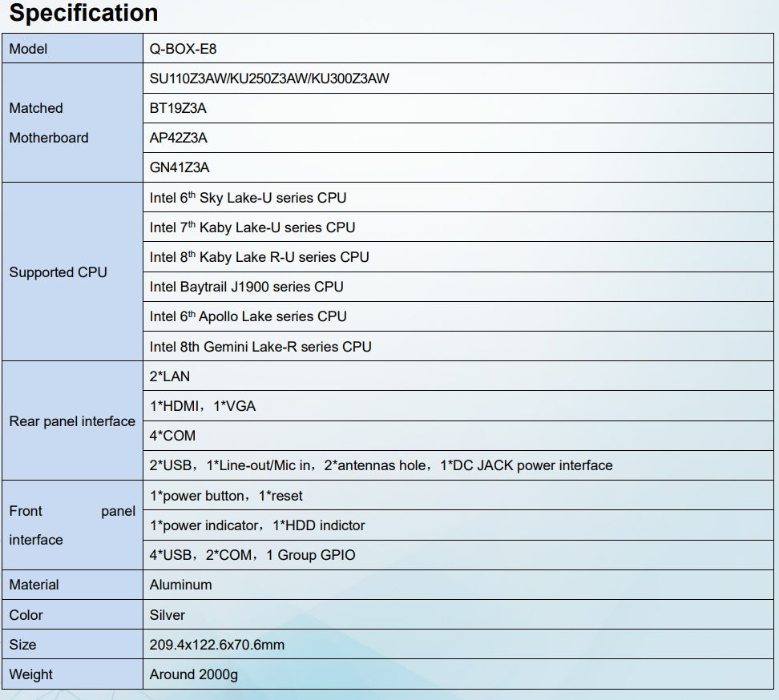Click the 209.4x122.6x70.6mm size value

(x=216, y=645)
